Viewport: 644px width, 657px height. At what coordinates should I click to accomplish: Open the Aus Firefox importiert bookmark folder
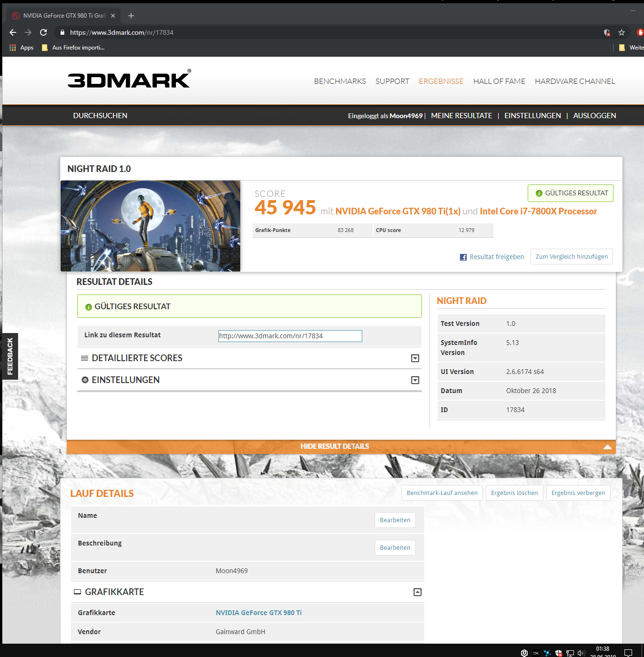point(73,48)
